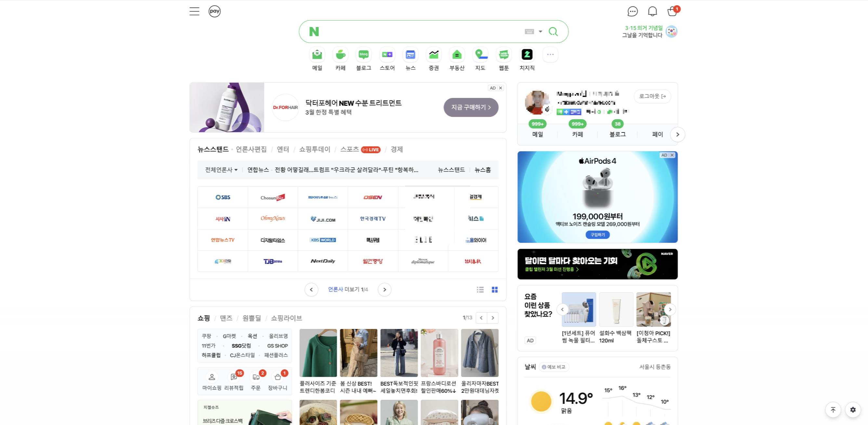Switch newsstand press list to grid view

pos(494,289)
